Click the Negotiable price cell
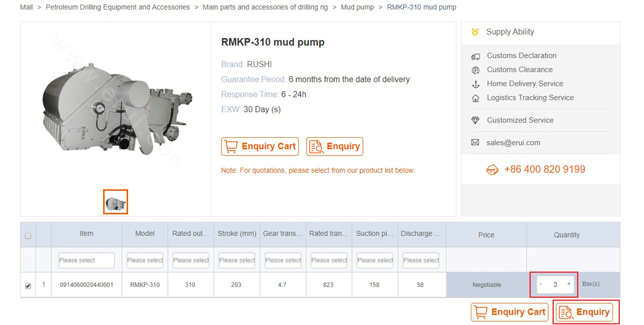644x325 pixels. (486, 284)
